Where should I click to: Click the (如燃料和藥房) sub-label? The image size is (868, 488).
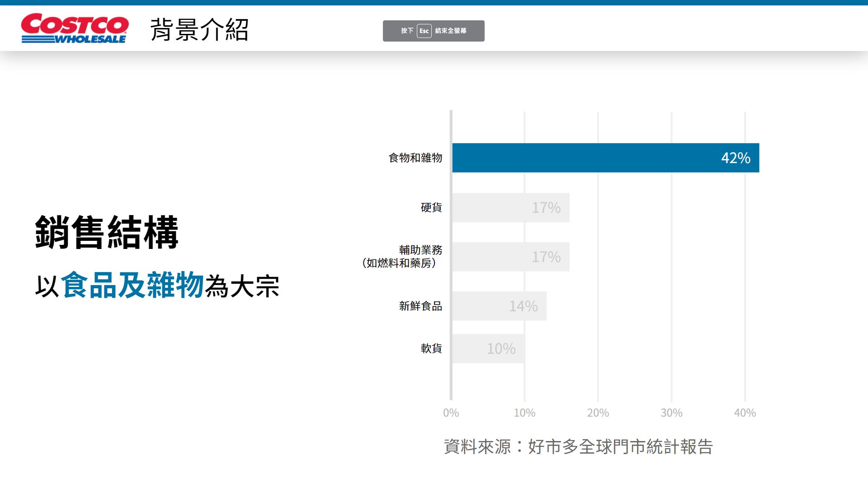coord(399,263)
